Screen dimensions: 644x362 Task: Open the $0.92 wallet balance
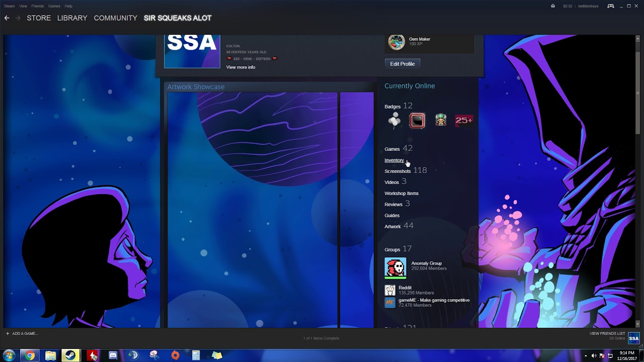[x=568, y=6]
